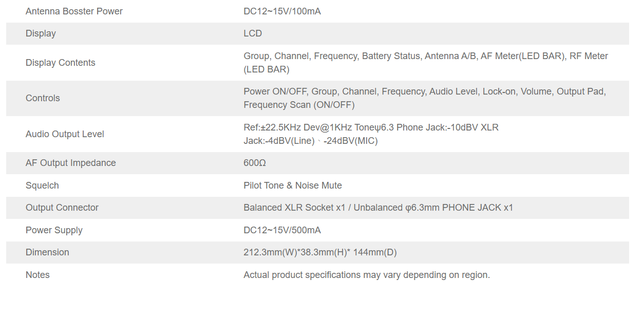The height and width of the screenshot is (316, 644).
Task: Select the AF Output Impedance label
Action: [x=71, y=163]
